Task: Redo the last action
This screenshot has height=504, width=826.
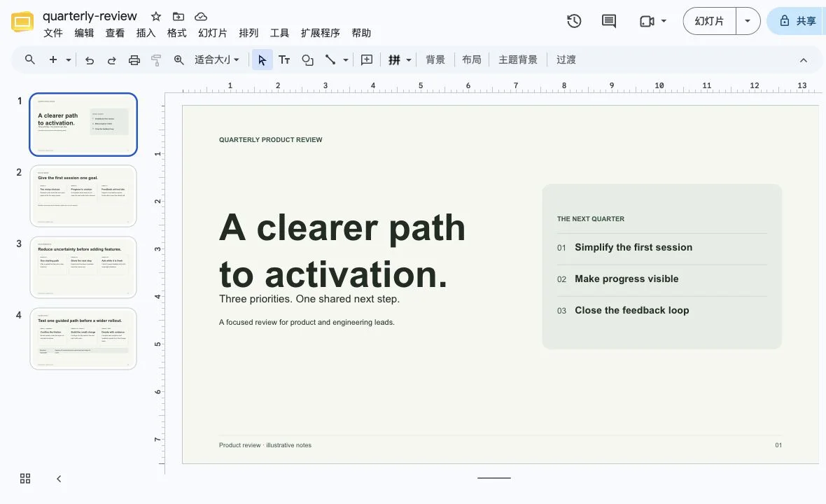Action: (112, 60)
